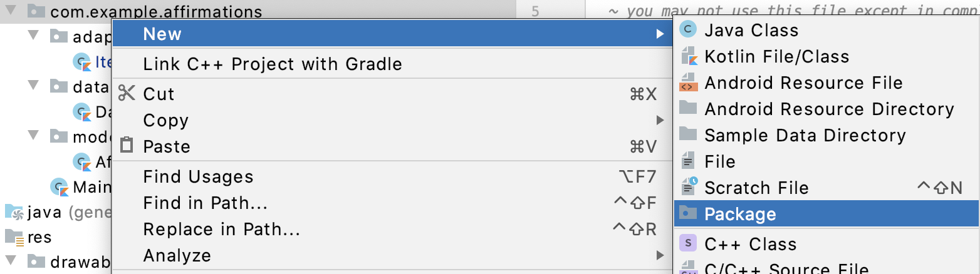Collapse the com.example.affirmations package
Screen dimensions: 980x274
pyautogui.click(x=11, y=11)
